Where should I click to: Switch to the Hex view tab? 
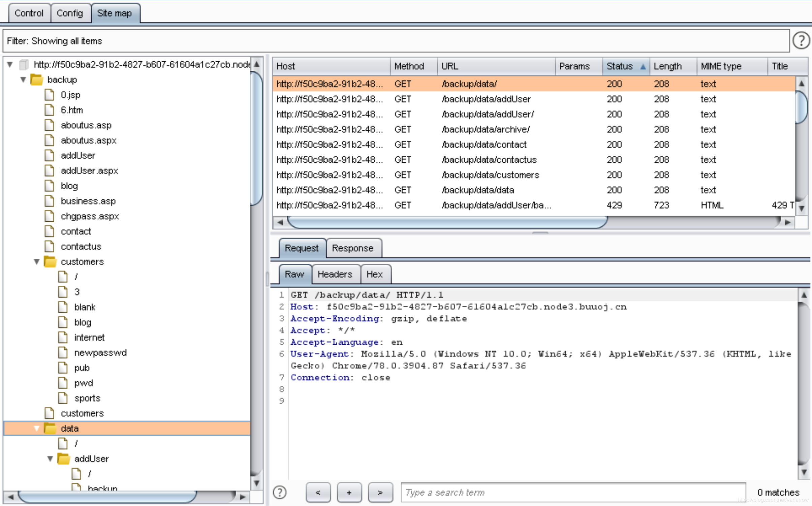(x=374, y=274)
